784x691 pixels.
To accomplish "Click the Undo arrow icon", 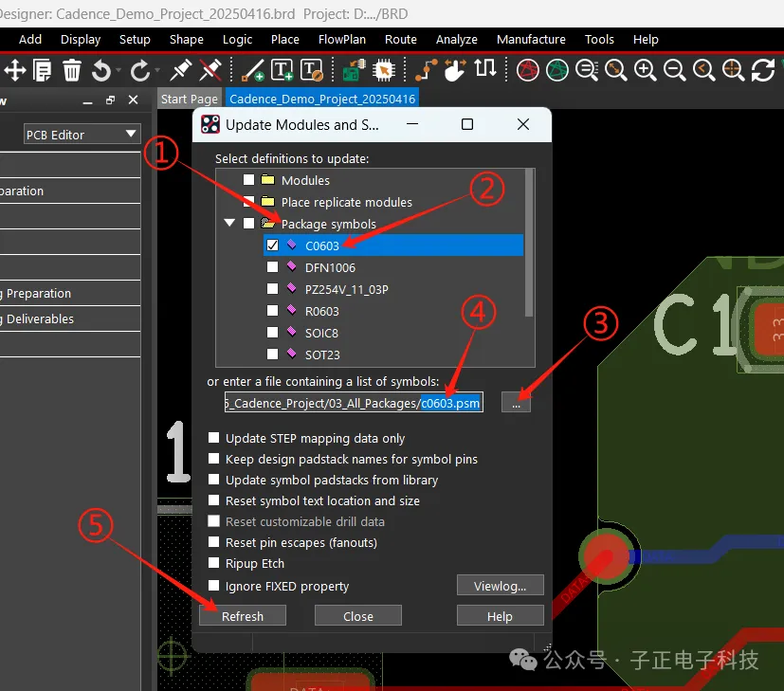I will (101, 70).
